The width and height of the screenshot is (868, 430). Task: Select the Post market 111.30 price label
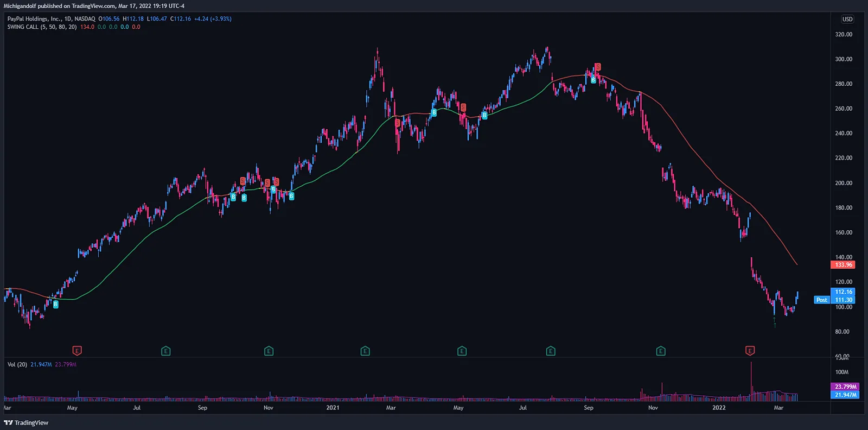(834, 300)
